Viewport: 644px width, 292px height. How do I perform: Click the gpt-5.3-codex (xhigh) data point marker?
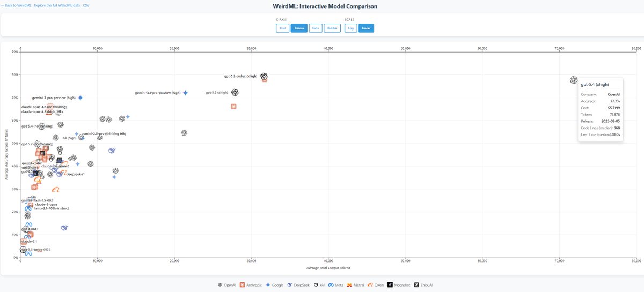tap(264, 77)
